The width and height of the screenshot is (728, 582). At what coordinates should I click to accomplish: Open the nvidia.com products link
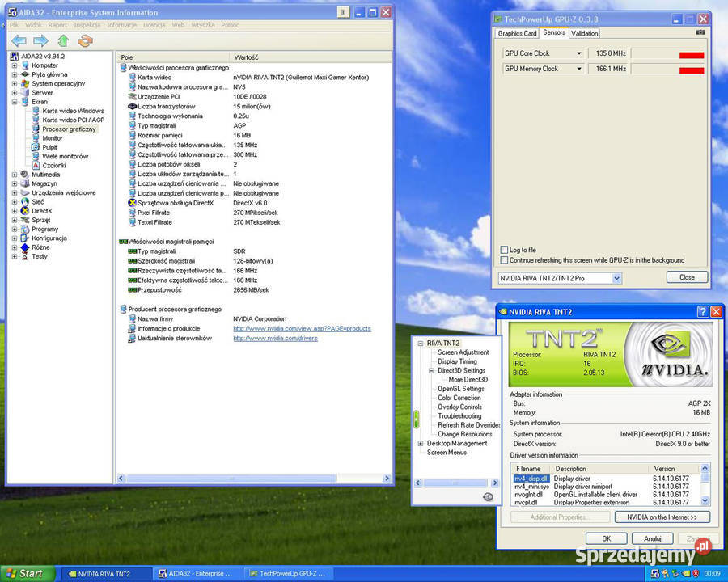coord(302,329)
